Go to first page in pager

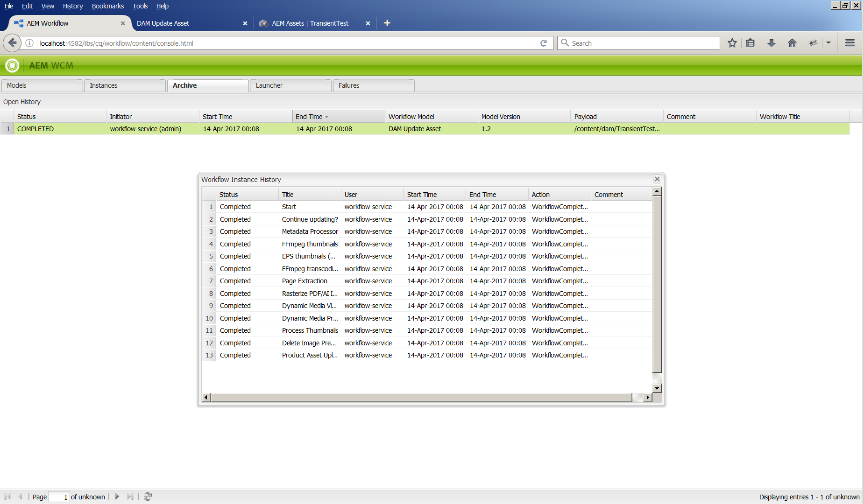pos(7,497)
